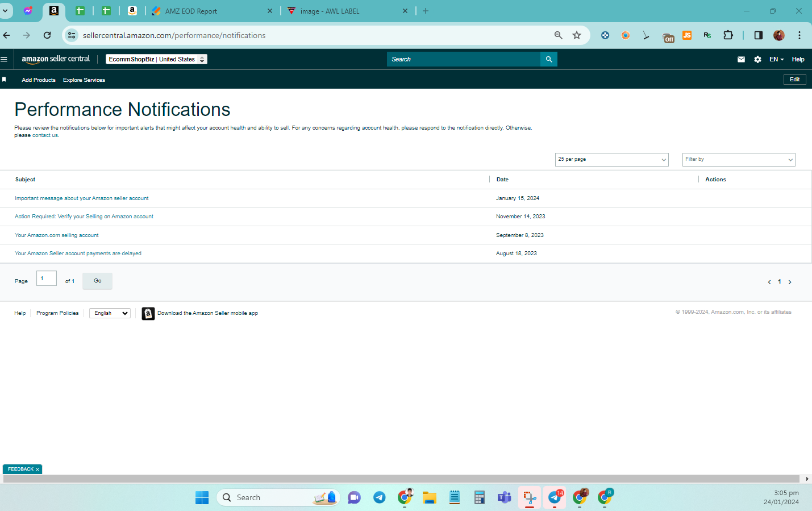The height and width of the screenshot is (511, 812).
Task: Open the English language selector in footer
Action: point(110,313)
